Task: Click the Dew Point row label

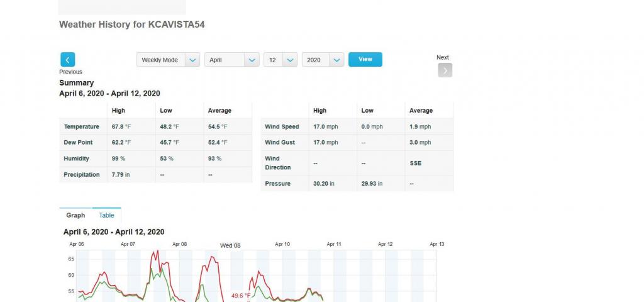Action: 78,142
